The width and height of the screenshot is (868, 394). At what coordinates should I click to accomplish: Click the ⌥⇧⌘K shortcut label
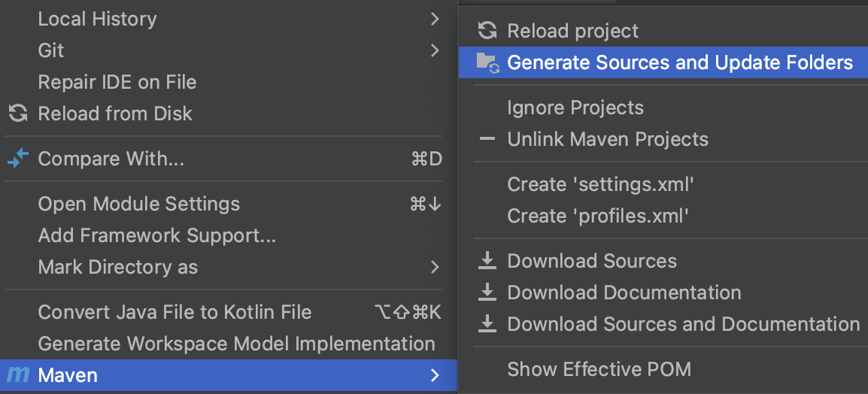pyautogui.click(x=408, y=312)
